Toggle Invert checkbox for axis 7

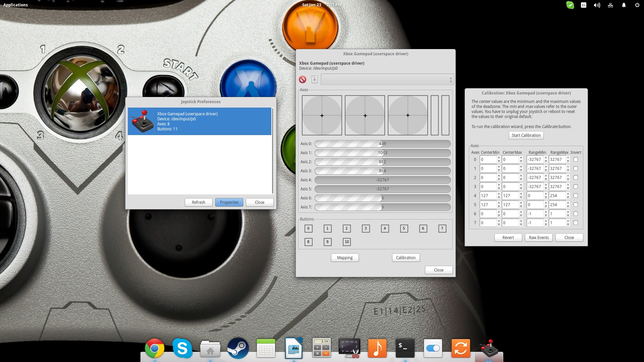(x=576, y=223)
